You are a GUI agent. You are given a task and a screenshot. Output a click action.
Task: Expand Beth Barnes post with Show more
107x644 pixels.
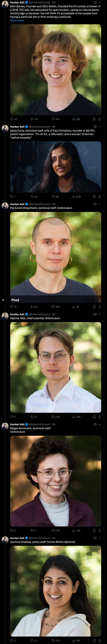(x=17, y=20)
